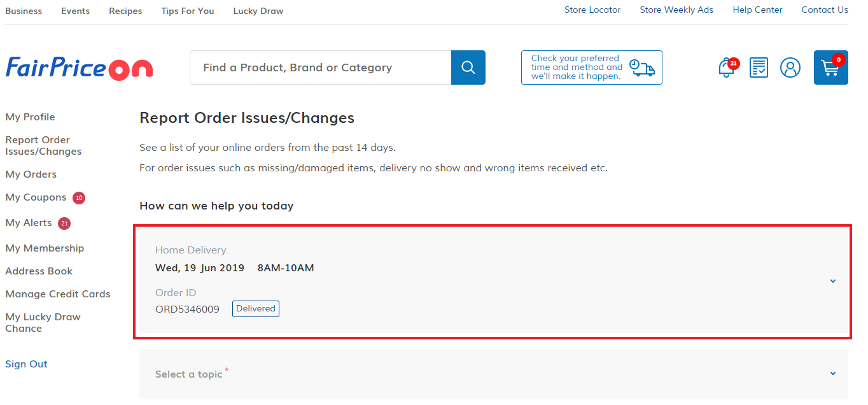Open Store Weekly Ads link
Image resolution: width=868 pixels, height=405 pixels.
coord(676,10)
